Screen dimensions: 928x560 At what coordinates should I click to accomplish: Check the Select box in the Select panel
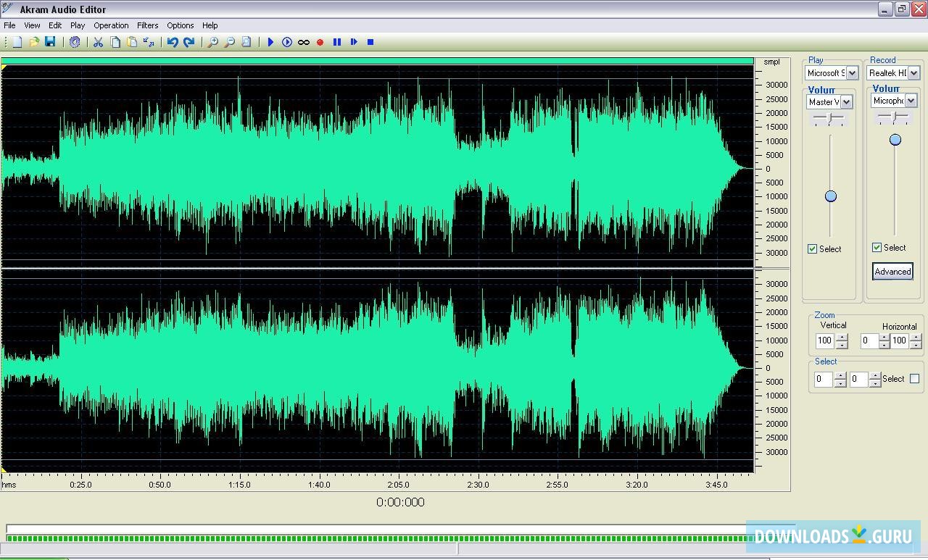click(x=913, y=378)
